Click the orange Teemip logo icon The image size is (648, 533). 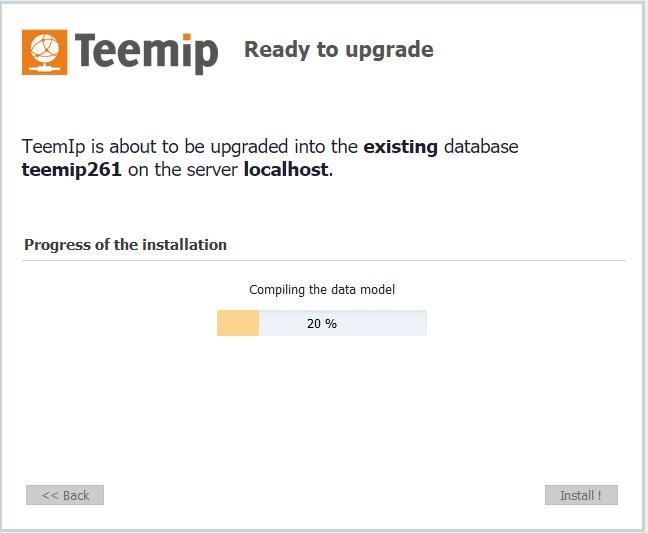[x=45, y=52]
